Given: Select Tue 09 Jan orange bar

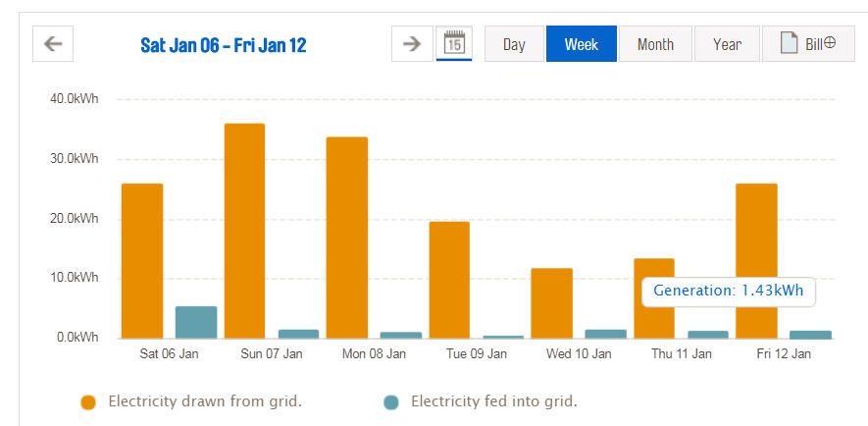Looking at the screenshot, I should pos(449,280).
